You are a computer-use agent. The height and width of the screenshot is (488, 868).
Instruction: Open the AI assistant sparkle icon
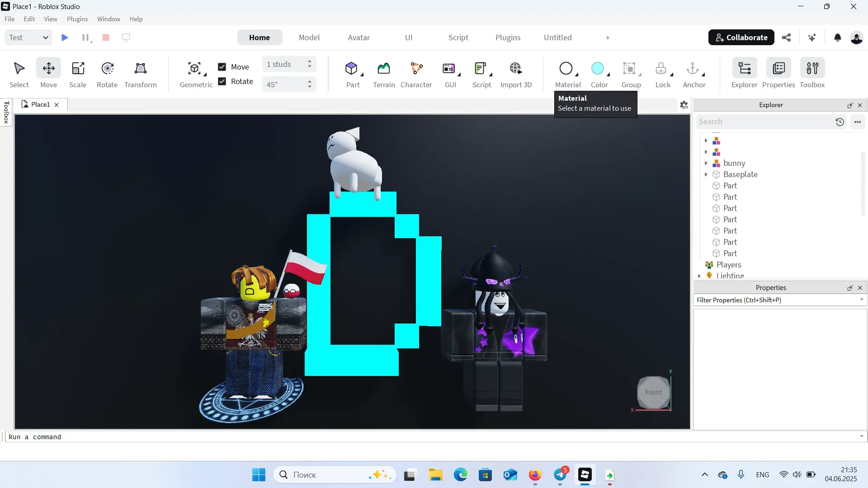pyautogui.click(x=812, y=38)
